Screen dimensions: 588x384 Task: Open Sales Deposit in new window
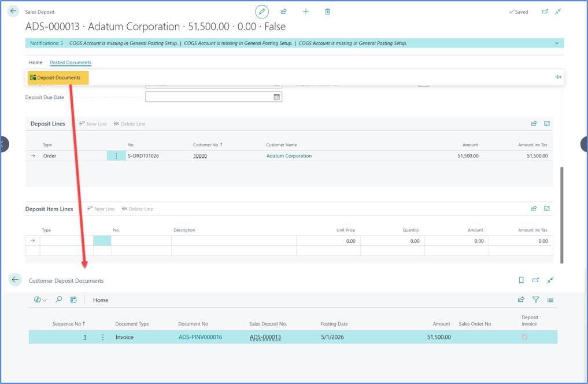coord(545,12)
